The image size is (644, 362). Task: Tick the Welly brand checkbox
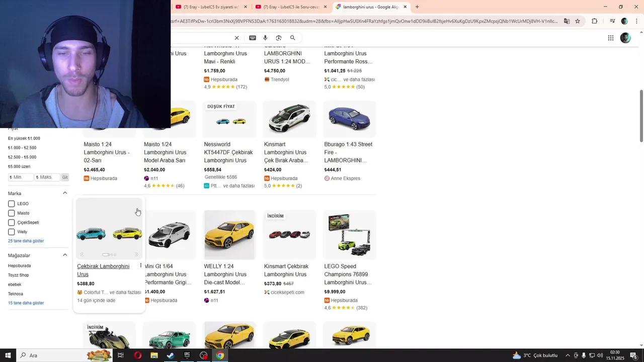pyautogui.click(x=12, y=232)
